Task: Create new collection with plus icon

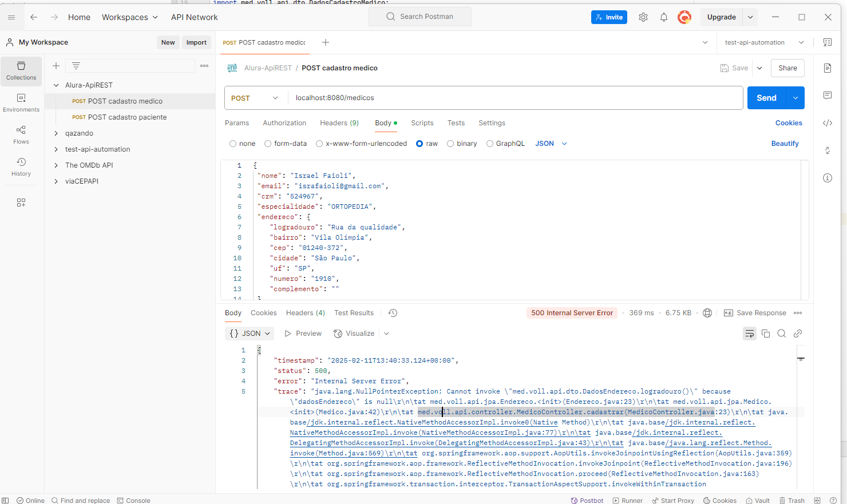Action: tap(56, 66)
